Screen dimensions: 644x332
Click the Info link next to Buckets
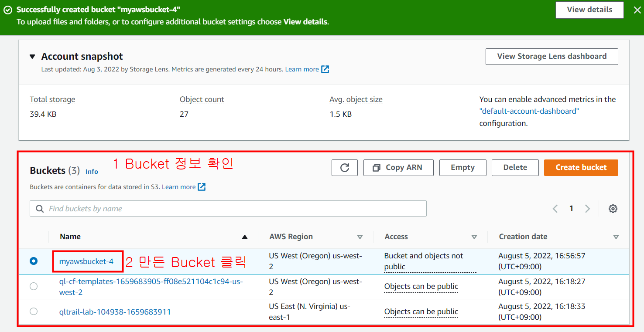pos(92,172)
